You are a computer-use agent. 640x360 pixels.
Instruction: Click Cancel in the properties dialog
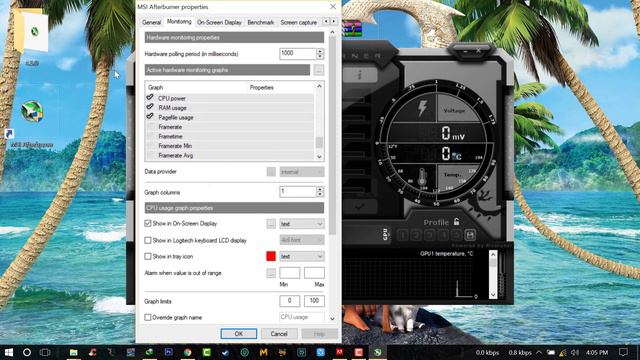coord(279,334)
